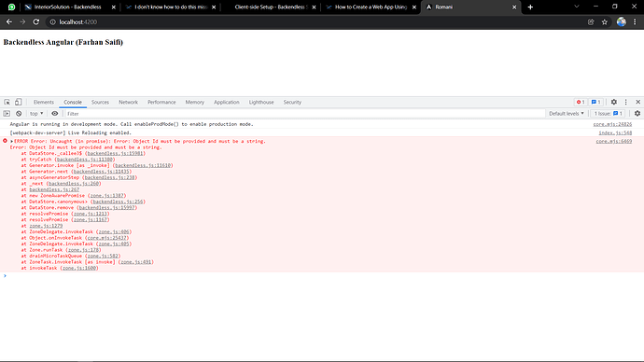Open backendless.js:15992 stack trace link
Viewport: 644px width, 362px height.
pyautogui.click(x=106, y=208)
